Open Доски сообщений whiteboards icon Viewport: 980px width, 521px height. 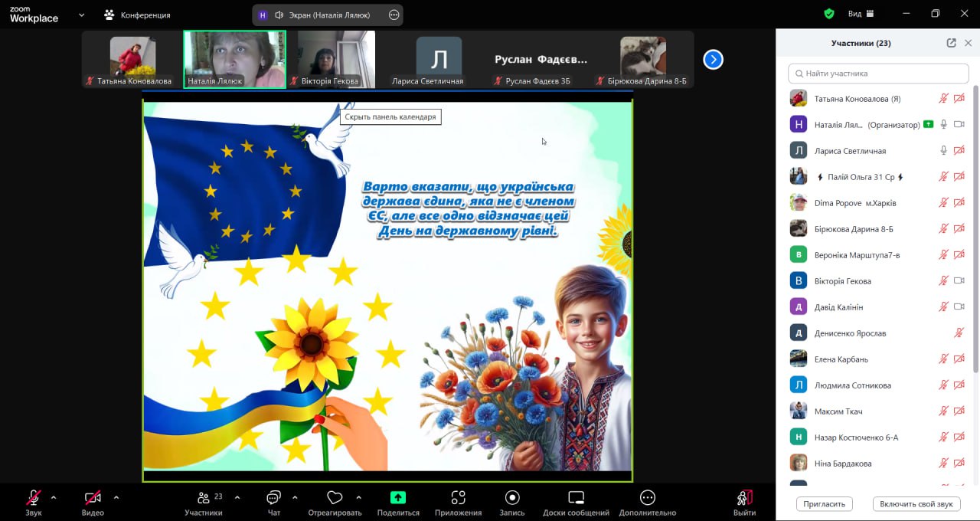(576, 498)
